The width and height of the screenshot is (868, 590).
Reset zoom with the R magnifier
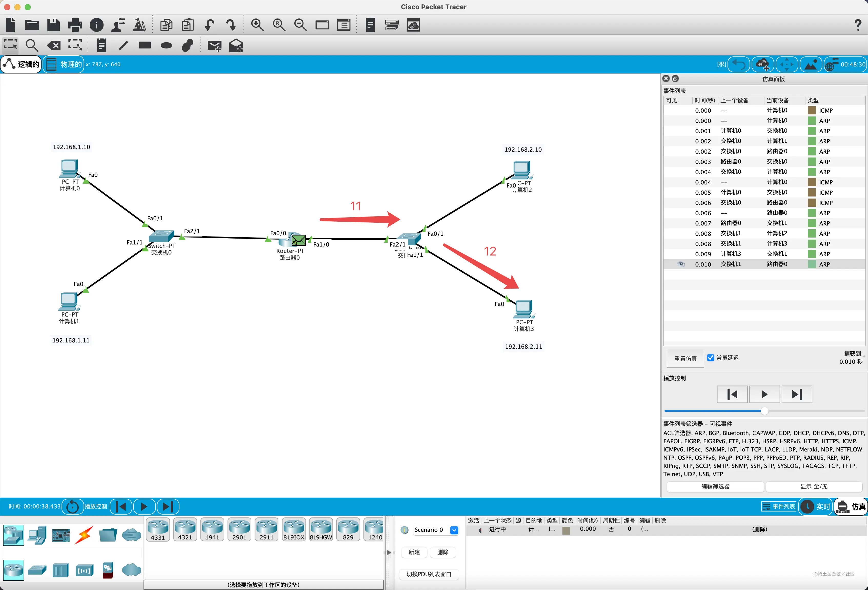pos(279,25)
